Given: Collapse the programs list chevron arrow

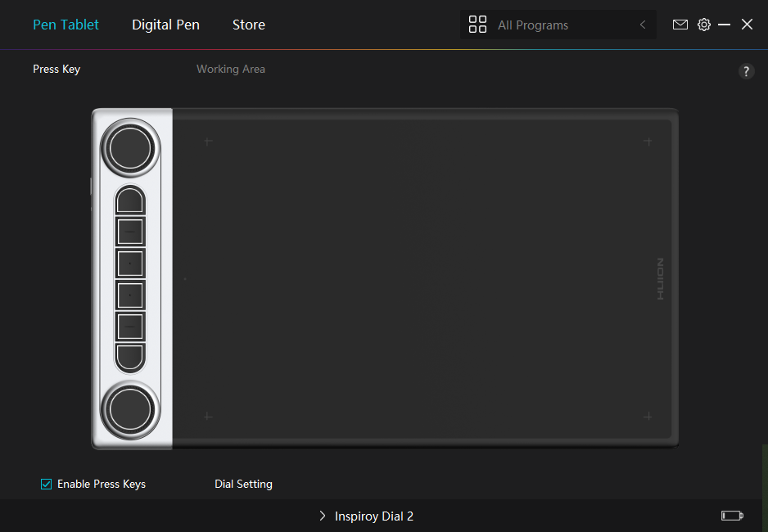Looking at the screenshot, I should click(x=643, y=25).
